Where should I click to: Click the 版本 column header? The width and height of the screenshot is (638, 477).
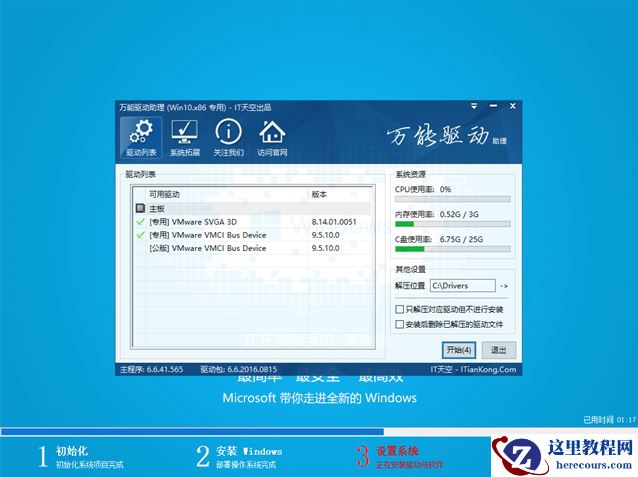click(x=319, y=195)
